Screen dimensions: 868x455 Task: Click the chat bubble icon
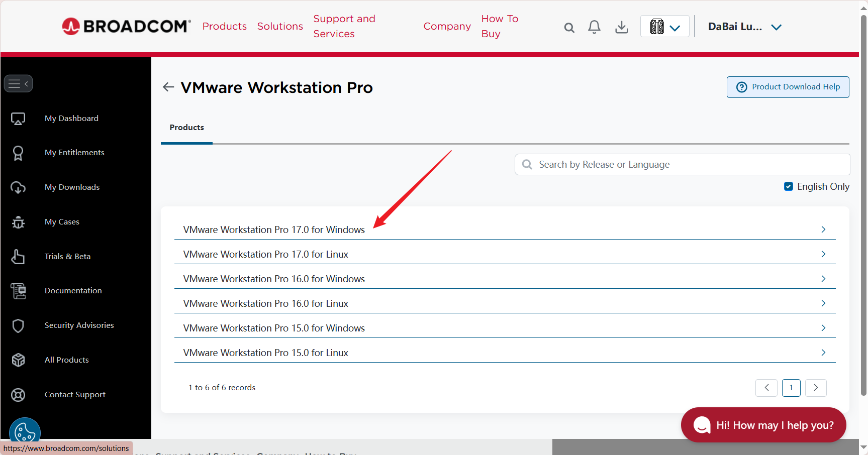pyautogui.click(x=702, y=425)
